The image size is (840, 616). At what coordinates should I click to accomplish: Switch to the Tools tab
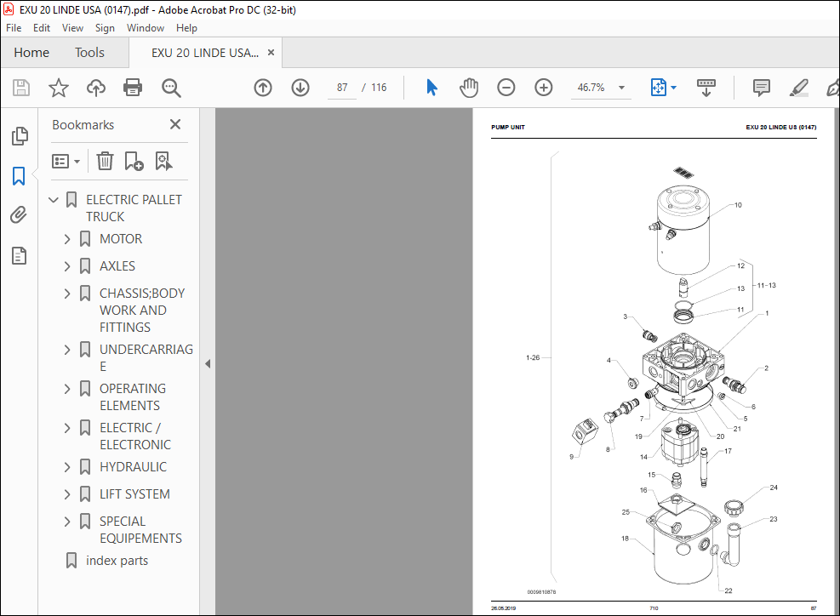pos(89,53)
